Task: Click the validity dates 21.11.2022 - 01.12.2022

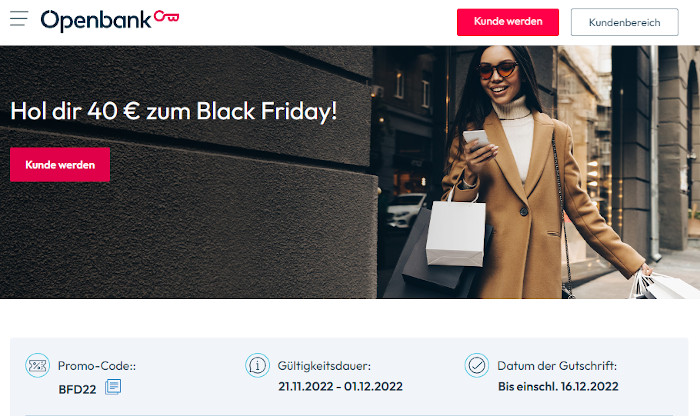Action: coord(340,386)
